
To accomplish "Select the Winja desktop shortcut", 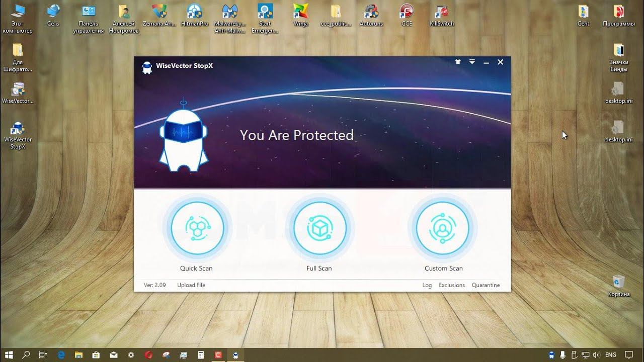I will tap(300, 15).
